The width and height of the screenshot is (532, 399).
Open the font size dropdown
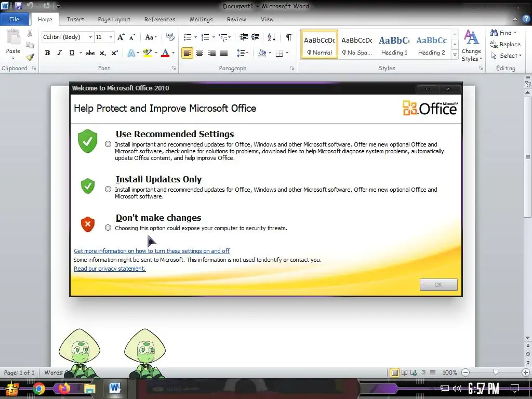(x=111, y=37)
